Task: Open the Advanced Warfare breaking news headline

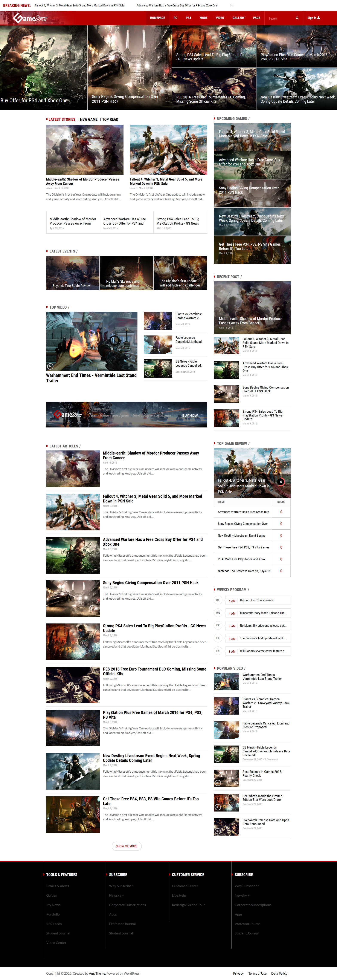Action: pos(177,5)
